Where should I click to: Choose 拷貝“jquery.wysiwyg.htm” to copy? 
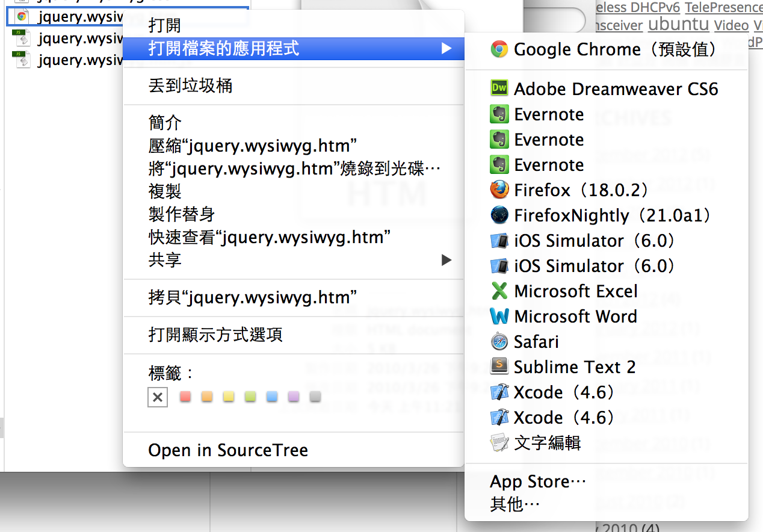[294, 297]
